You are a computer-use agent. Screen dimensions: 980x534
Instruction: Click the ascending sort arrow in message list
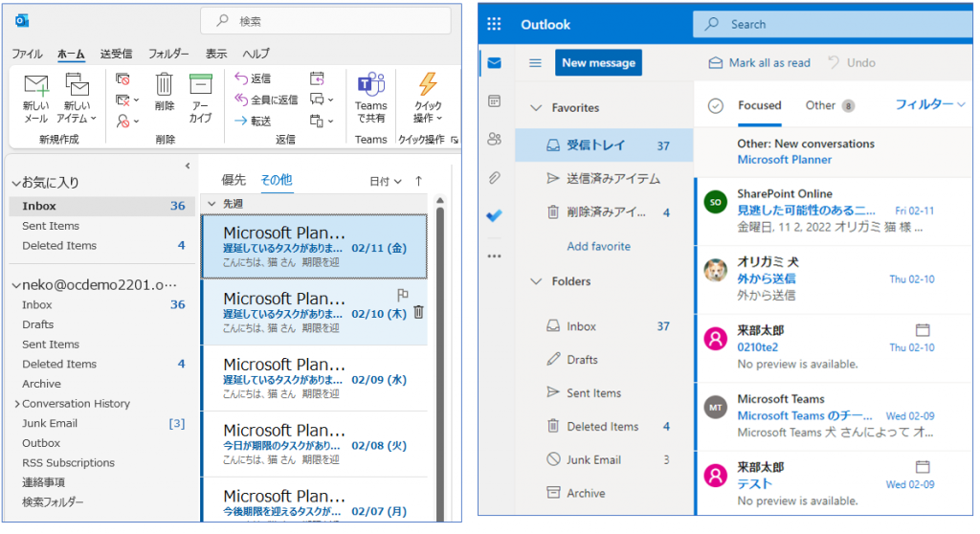tap(419, 181)
